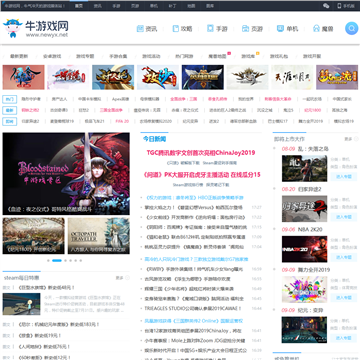Click the circle icon beside steam每日特惠 更多
This screenshot has height=360, width=360.
click(x=128, y=278)
